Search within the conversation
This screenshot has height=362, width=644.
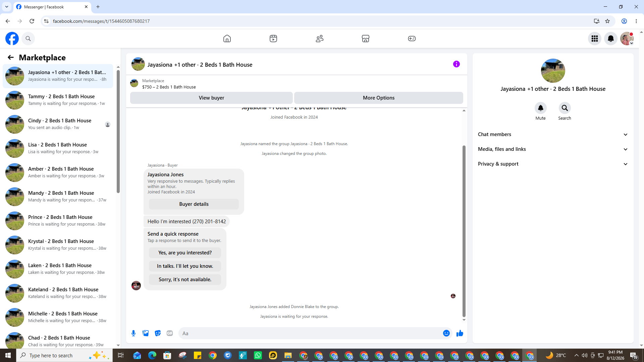click(x=565, y=108)
